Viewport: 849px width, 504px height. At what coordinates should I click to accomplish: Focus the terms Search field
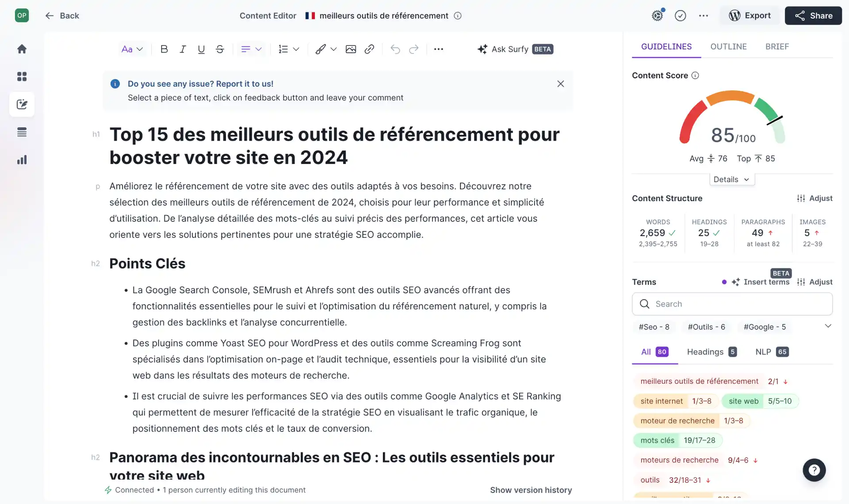(x=732, y=304)
